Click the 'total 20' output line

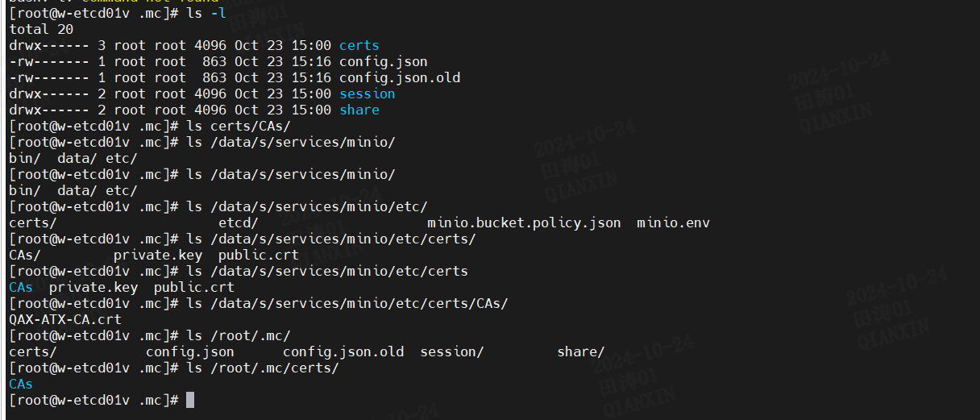point(41,29)
